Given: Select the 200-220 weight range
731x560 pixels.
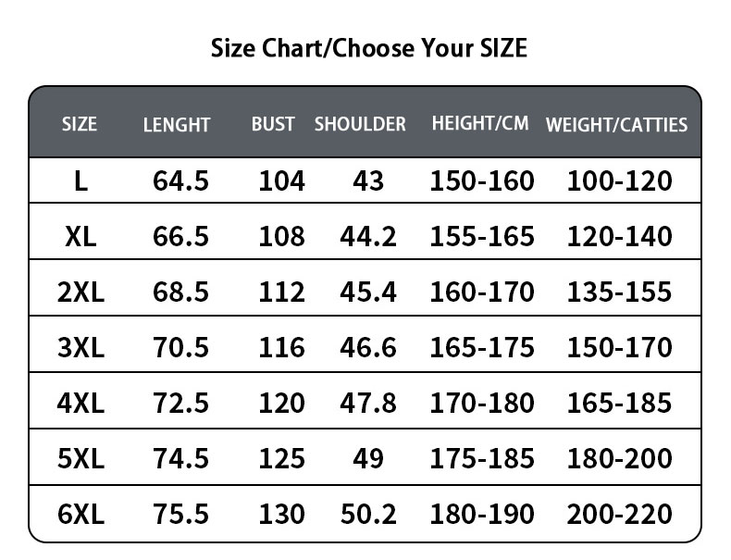Looking at the screenshot, I should 619,514.
